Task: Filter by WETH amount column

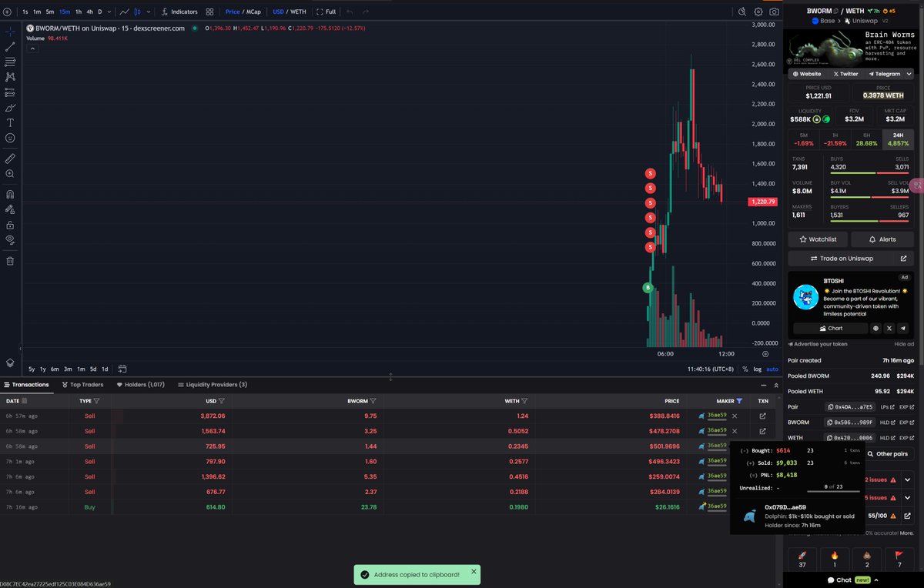Action: click(524, 401)
